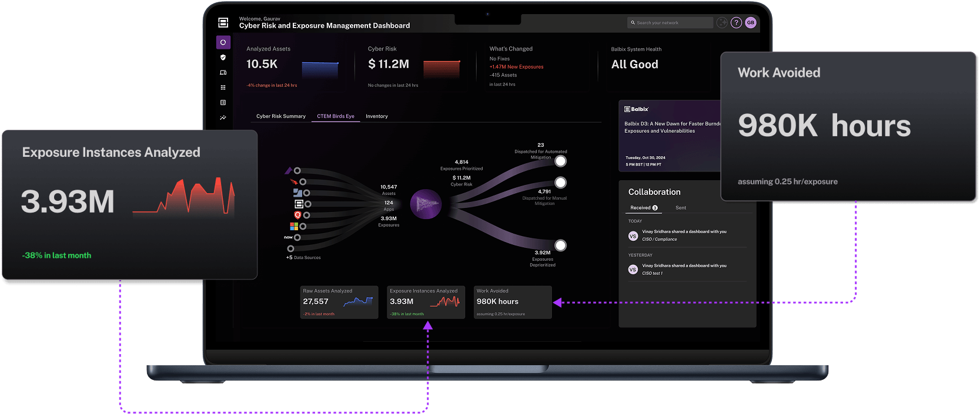Open the GB user profile avatar
The height and width of the screenshot is (414, 980).
pyautogui.click(x=751, y=22)
